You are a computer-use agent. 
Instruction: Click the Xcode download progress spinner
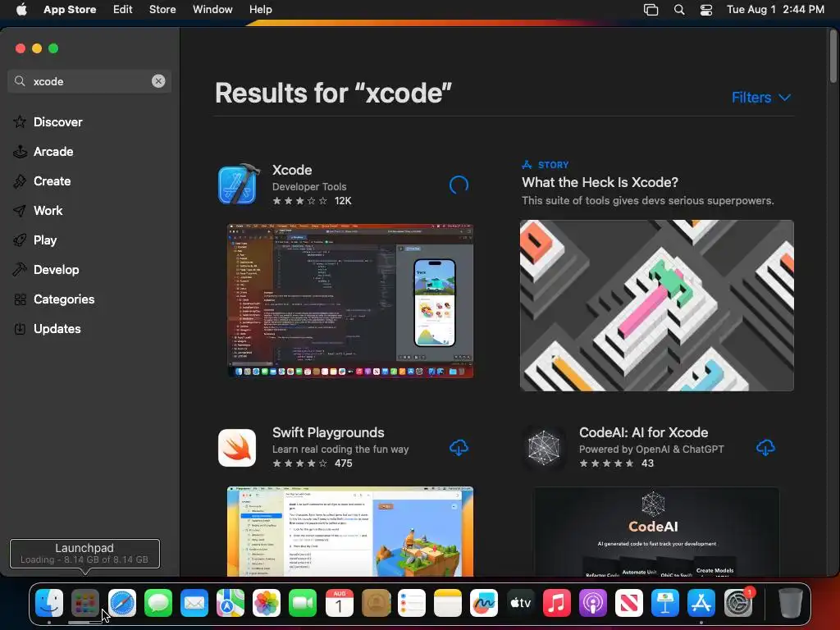click(459, 185)
